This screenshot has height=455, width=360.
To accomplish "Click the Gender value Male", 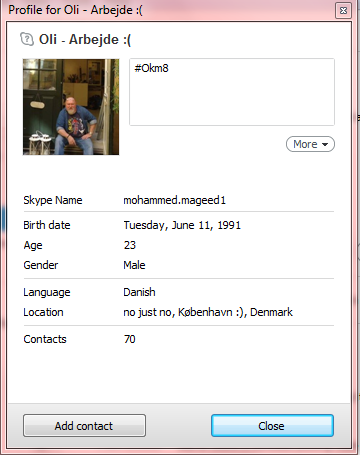I will click(134, 265).
